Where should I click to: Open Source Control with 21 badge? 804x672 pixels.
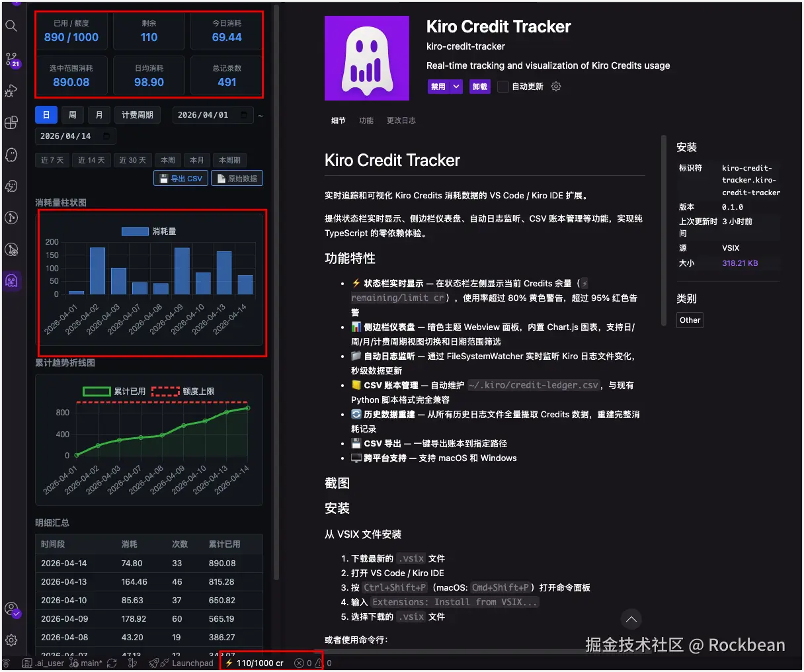tap(12, 60)
